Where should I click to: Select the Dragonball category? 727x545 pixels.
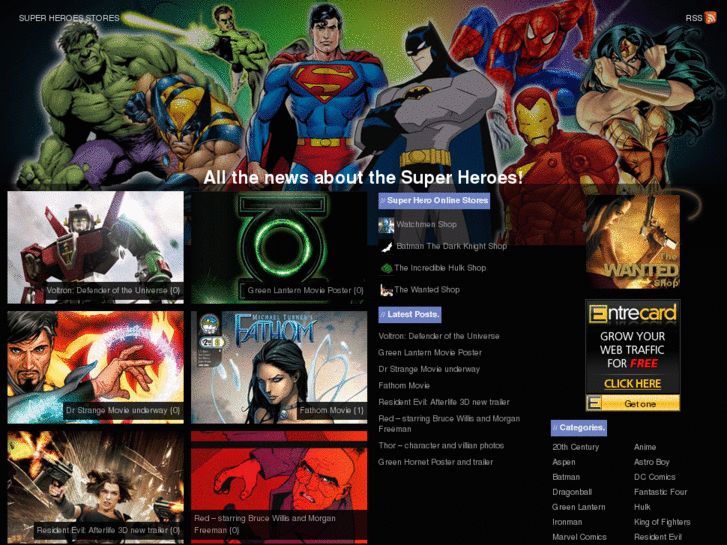(x=572, y=492)
